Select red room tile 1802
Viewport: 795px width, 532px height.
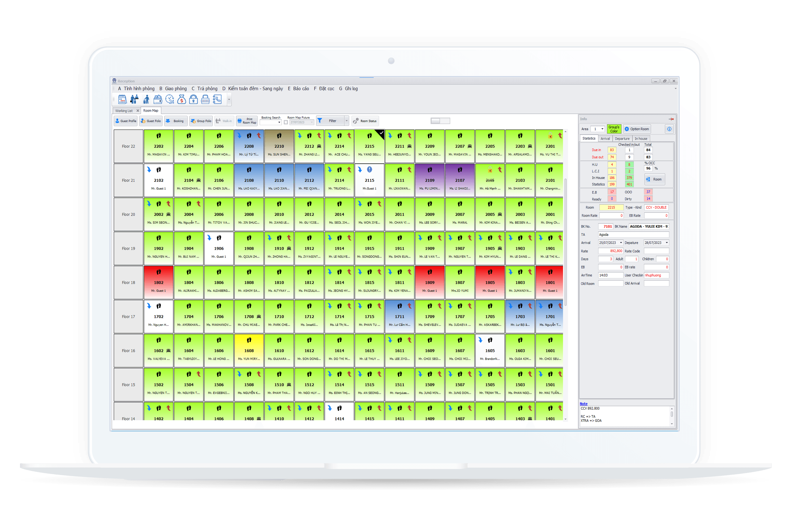tap(158, 282)
